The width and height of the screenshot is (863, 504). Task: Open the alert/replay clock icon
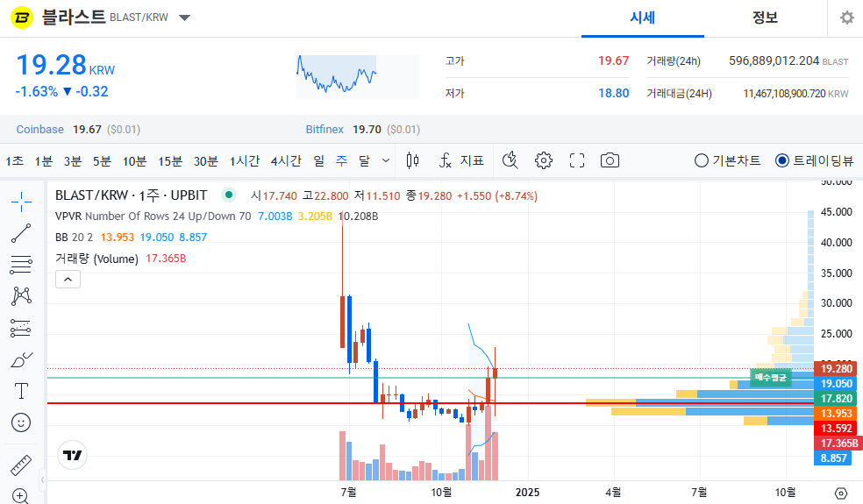point(510,160)
